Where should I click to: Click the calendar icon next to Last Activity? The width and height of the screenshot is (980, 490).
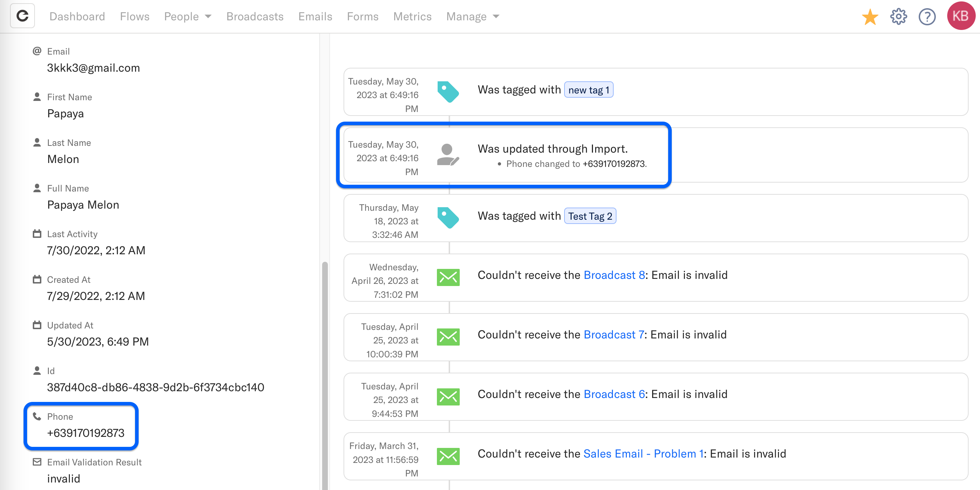[x=37, y=234]
